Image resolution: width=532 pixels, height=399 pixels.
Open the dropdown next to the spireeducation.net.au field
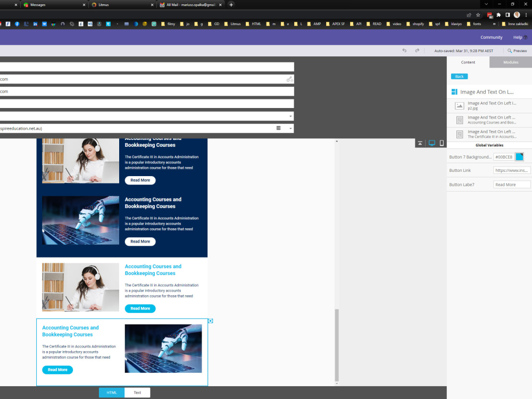290,128
